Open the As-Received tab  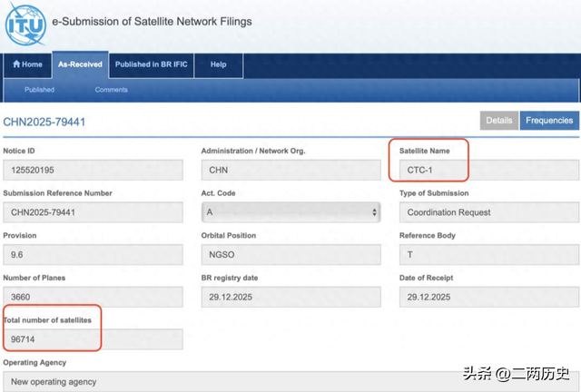coord(80,64)
